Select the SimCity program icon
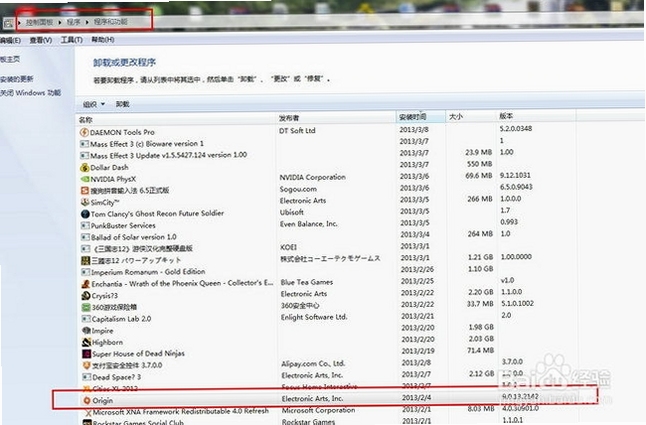The width and height of the screenshot is (646, 425). coord(85,202)
